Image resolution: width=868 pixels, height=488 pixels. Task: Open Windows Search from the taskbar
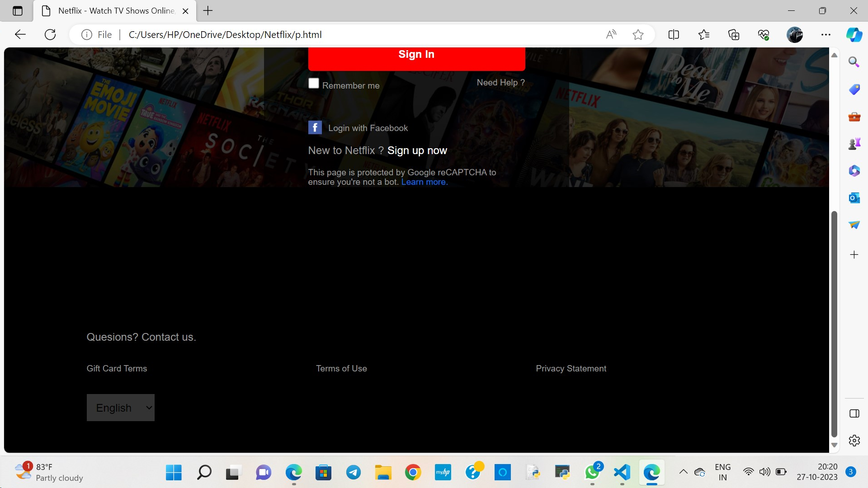click(x=203, y=472)
